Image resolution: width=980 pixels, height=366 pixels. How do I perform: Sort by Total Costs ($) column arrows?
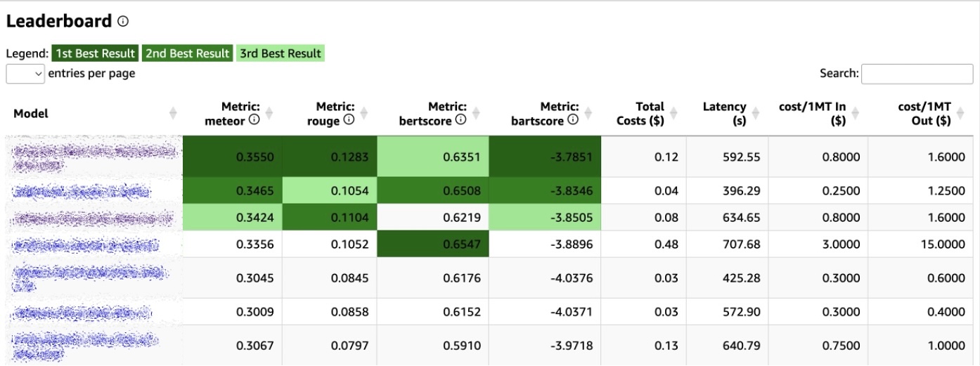[x=673, y=113]
